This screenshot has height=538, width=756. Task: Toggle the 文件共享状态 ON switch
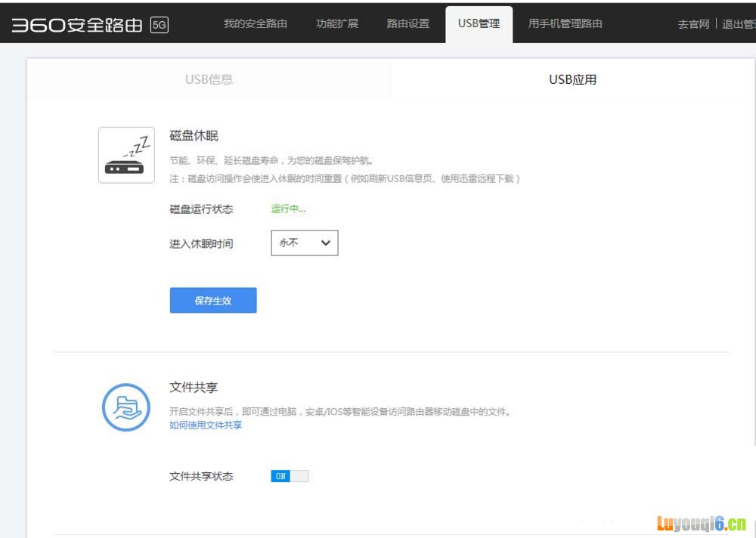point(290,476)
